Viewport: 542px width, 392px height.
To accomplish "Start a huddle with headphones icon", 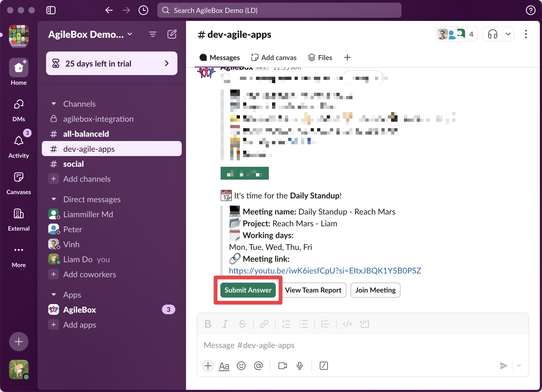I will pyautogui.click(x=492, y=34).
